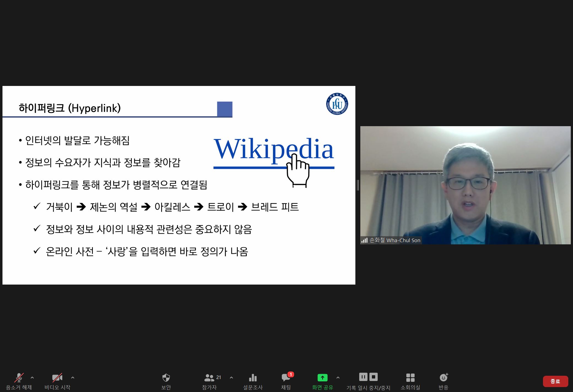Expand audio options arrow beside microphone
The height and width of the screenshot is (392, 573).
pyautogui.click(x=32, y=378)
